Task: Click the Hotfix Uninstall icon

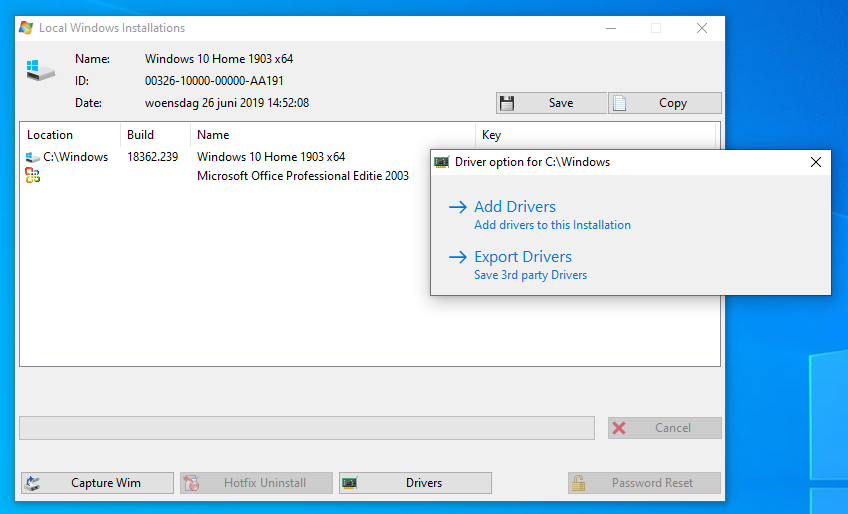Action: tap(191, 483)
